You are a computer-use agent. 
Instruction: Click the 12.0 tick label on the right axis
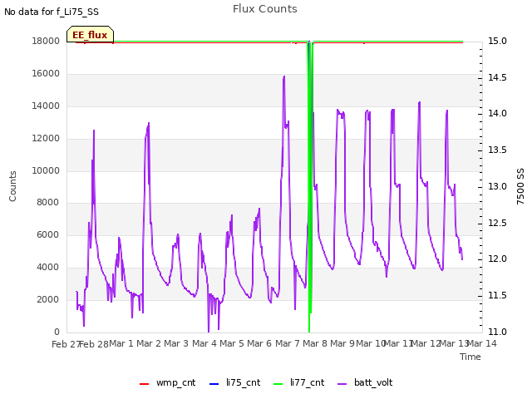[x=497, y=259]
